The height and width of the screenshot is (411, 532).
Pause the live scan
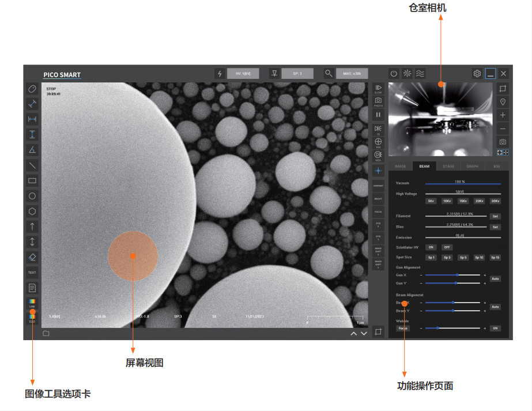point(378,115)
